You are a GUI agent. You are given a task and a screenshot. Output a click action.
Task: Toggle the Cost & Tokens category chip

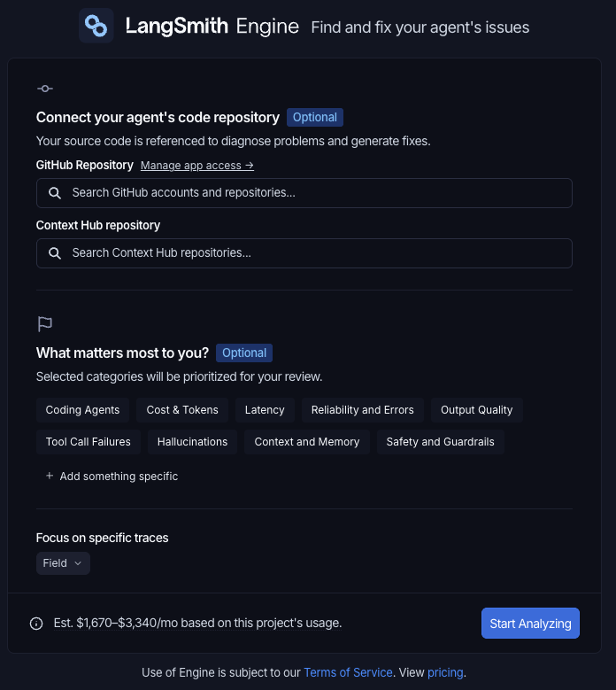click(182, 410)
